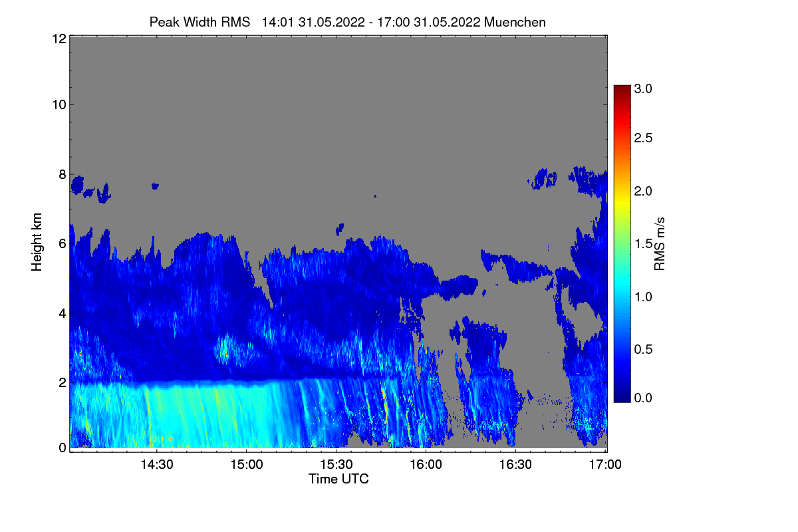Click the height axis tick label 6
This screenshot has height=532, width=798.
coord(62,243)
